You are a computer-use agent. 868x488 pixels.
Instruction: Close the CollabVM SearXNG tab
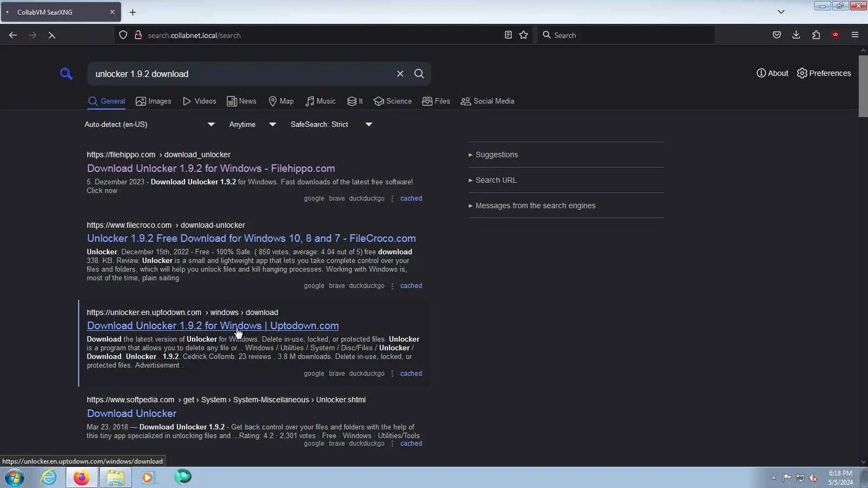coord(112,12)
